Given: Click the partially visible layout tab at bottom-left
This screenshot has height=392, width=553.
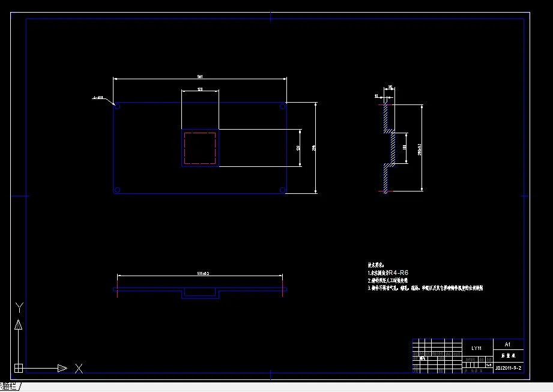Looking at the screenshot, I should (10, 387).
